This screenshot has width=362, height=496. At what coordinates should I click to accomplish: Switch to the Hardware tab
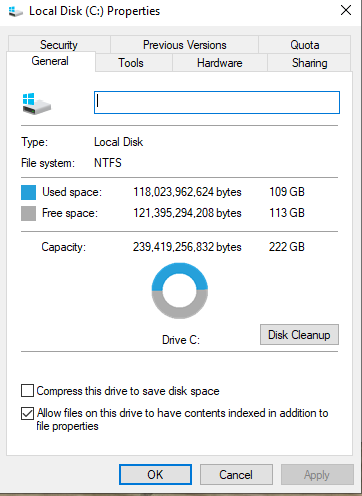220,63
